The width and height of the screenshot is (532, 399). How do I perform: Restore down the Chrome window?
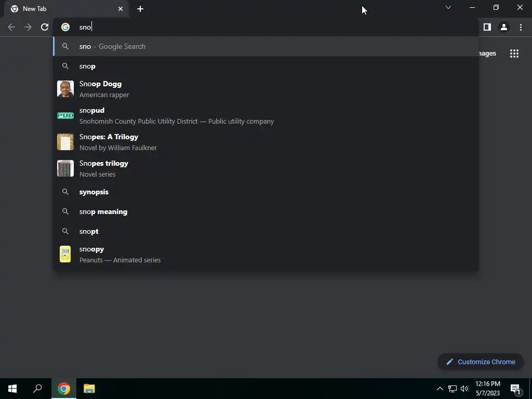[496, 7]
